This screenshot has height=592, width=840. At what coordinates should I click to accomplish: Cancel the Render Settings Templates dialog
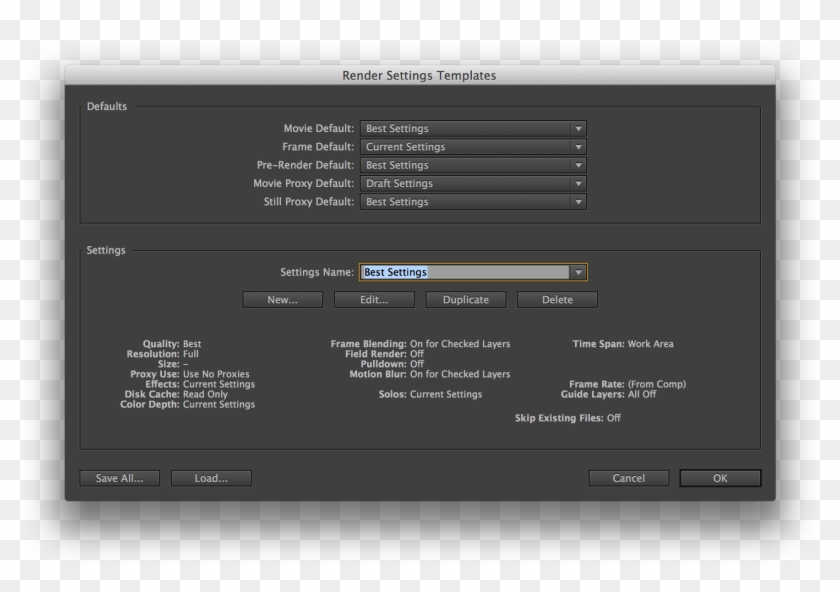coord(628,478)
